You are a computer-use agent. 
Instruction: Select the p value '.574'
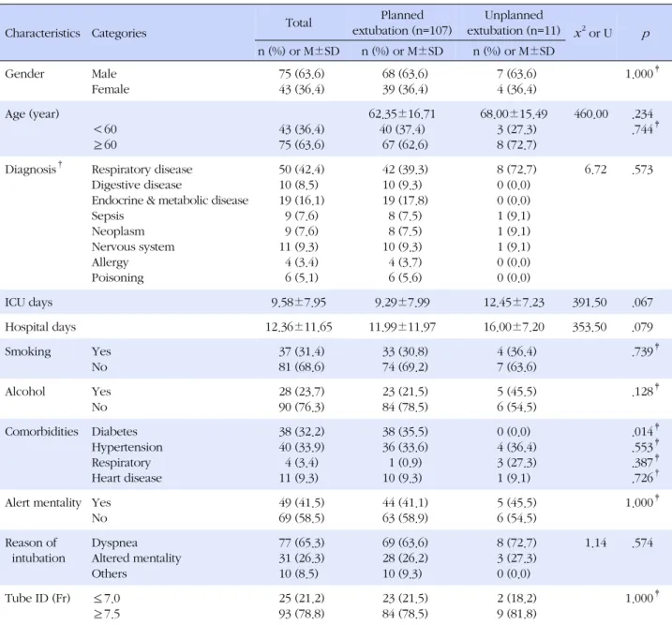(x=642, y=543)
